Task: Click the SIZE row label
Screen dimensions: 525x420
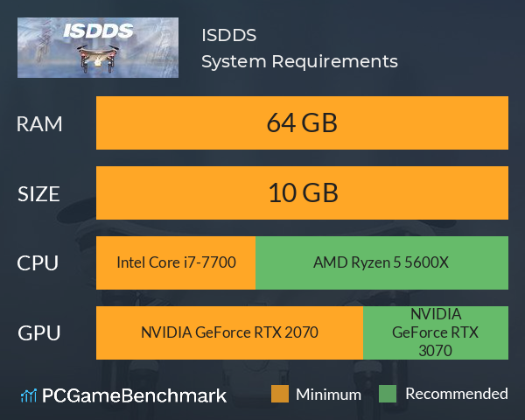Action: 38,194
